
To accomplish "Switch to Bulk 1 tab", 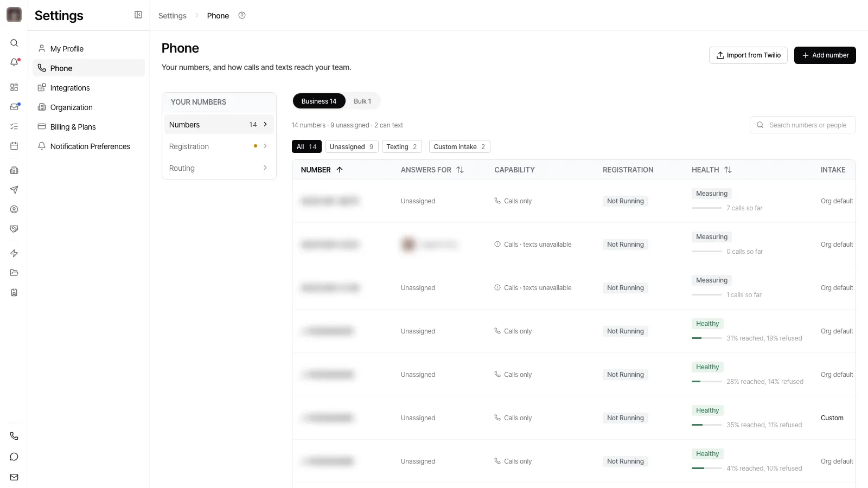I will [x=362, y=101].
